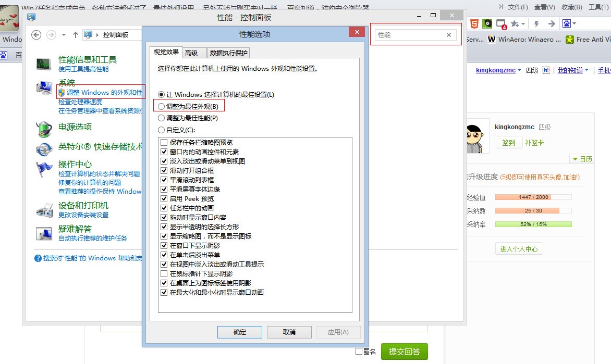
Task: Open the 使用工具提高性能 link
Action: point(83,69)
